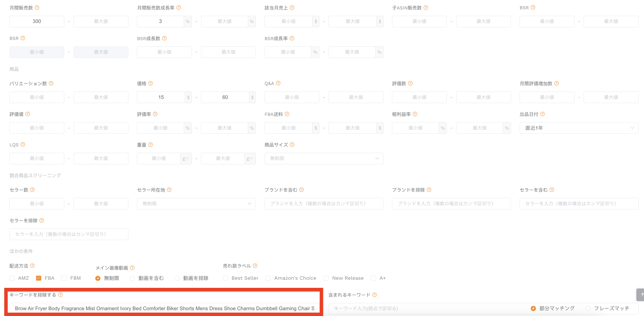Viewport: 644px width, 316px height.
Task: Open the セラー所在地 dropdown
Action: (x=196, y=204)
